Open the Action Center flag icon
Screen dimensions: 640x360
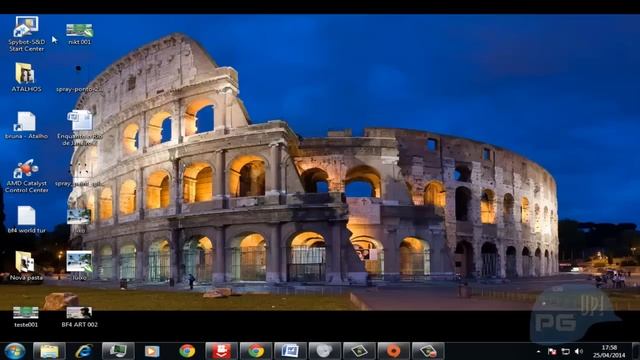[552, 351]
